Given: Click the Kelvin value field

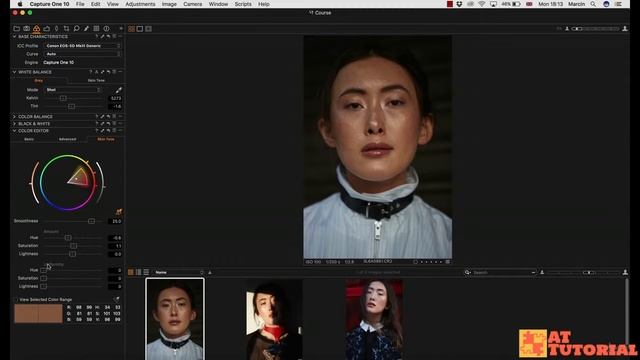Looking at the screenshot, I should pyautogui.click(x=116, y=98).
